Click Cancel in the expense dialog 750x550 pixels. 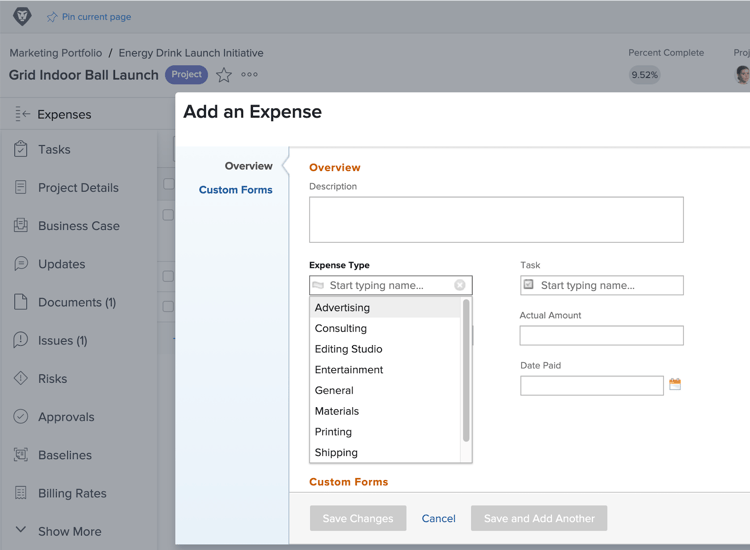pyautogui.click(x=438, y=518)
